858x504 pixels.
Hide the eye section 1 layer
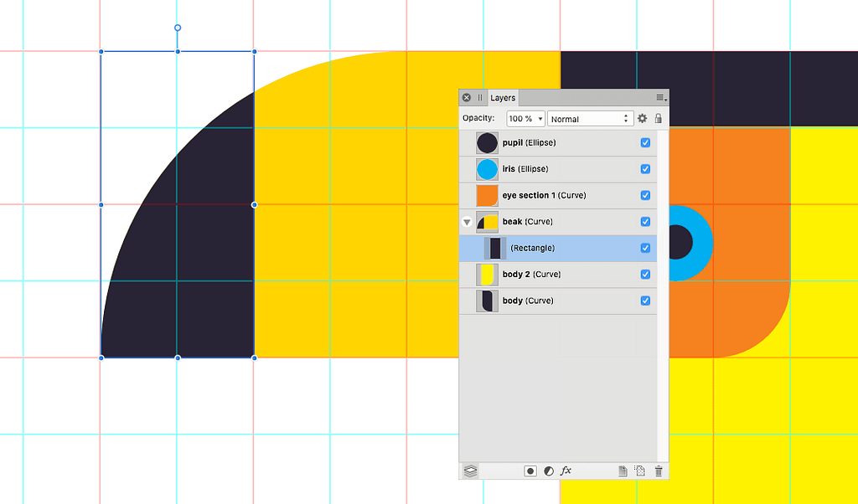point(645,195)
